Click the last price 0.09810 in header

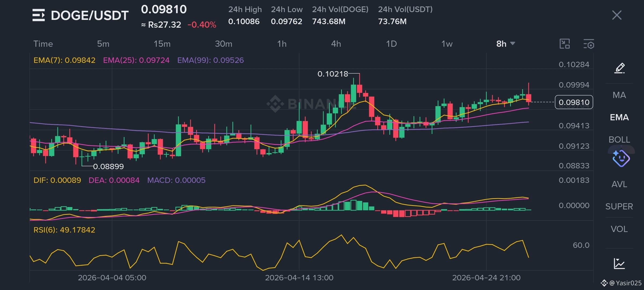[x=164, y=9]
